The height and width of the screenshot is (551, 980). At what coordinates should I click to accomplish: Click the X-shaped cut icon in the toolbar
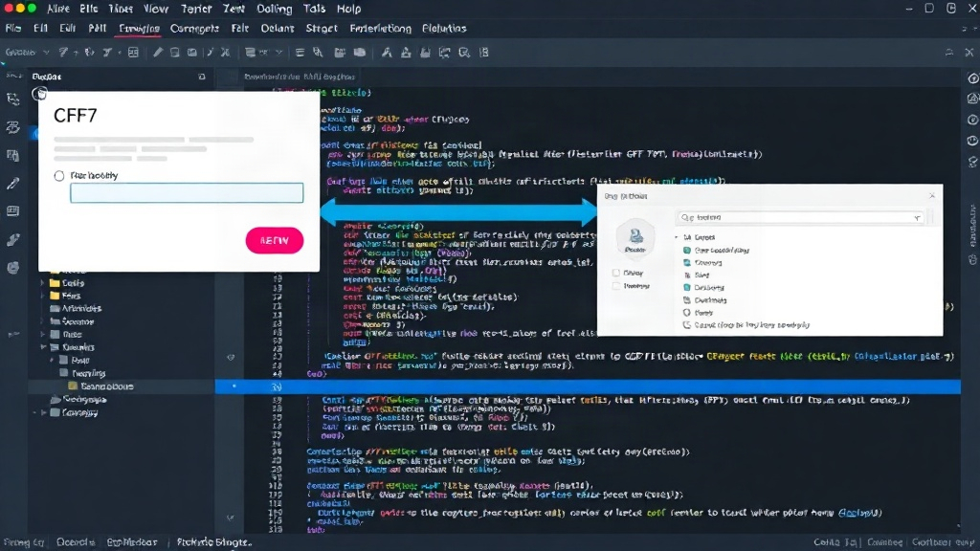(x=226, y=53)
